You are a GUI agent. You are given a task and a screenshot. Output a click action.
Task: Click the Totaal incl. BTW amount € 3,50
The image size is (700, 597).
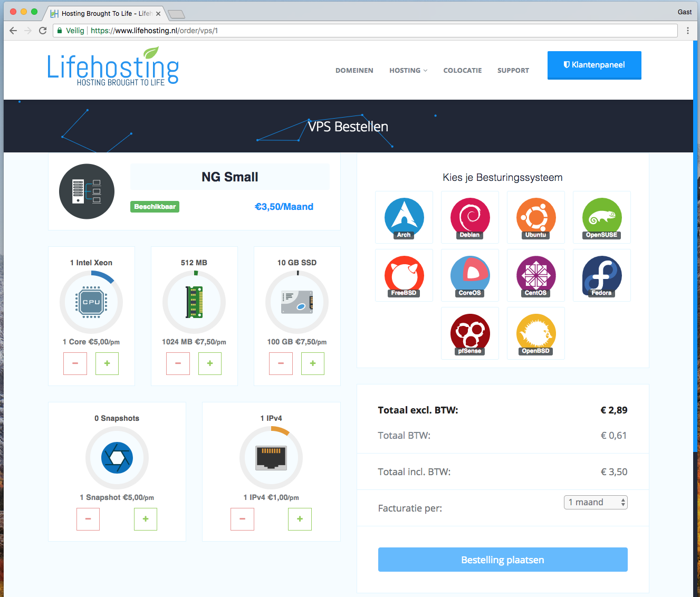[614, 472]
